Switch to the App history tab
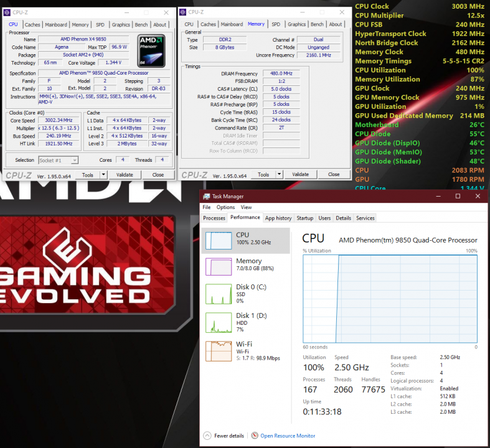The height and width of the screenshot is (448, 490). point(278,218)
